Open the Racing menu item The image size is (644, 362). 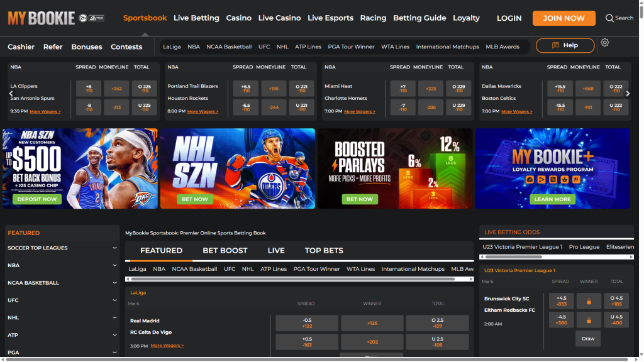373,18
